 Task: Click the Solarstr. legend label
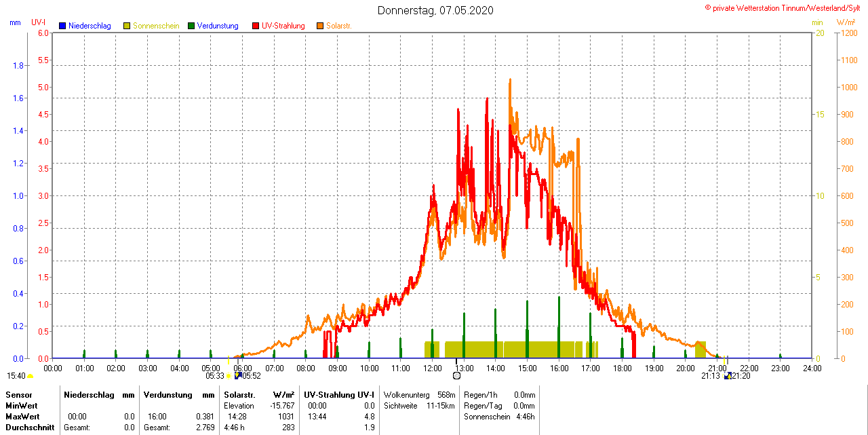[x=339, y=26]
